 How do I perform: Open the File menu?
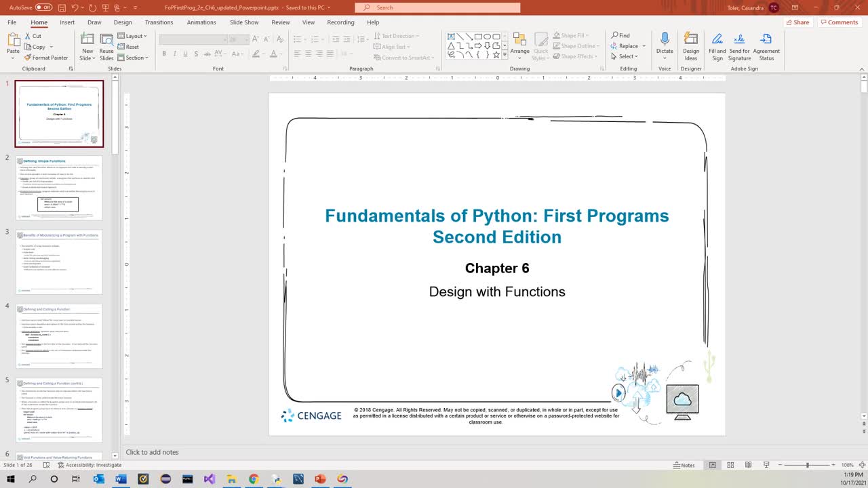click(12, 22)
